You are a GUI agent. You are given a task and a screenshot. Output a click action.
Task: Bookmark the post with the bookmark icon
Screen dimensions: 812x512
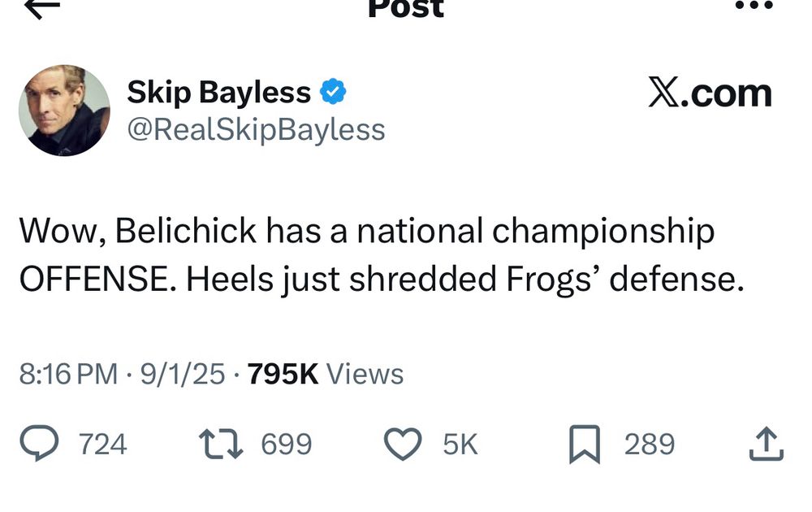pos(585,444)
